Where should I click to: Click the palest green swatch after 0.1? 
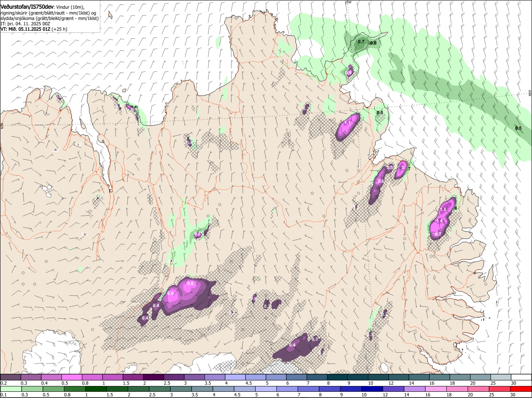[10, 389]
